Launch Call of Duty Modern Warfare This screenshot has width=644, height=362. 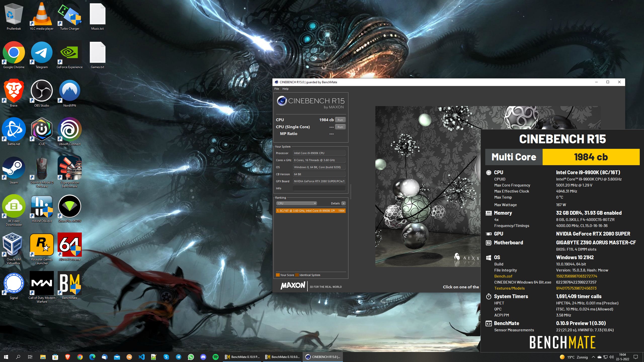[42, 287]
